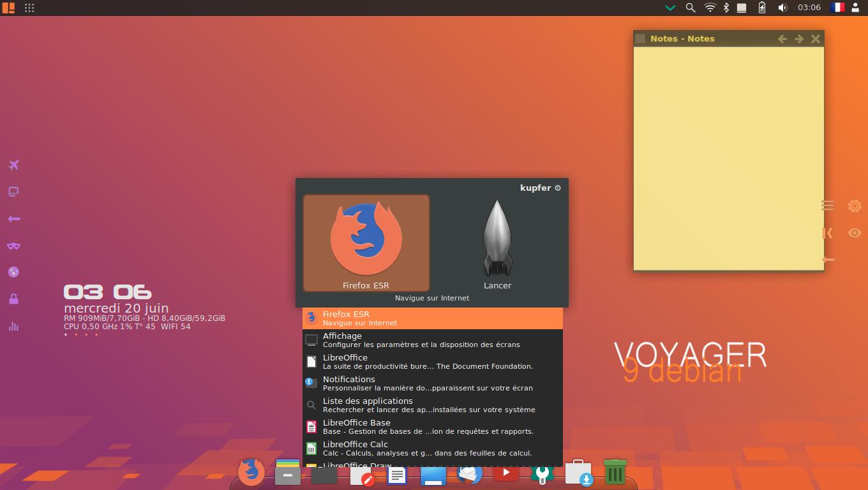Click inside the yellow note text area

click(728, 158)
